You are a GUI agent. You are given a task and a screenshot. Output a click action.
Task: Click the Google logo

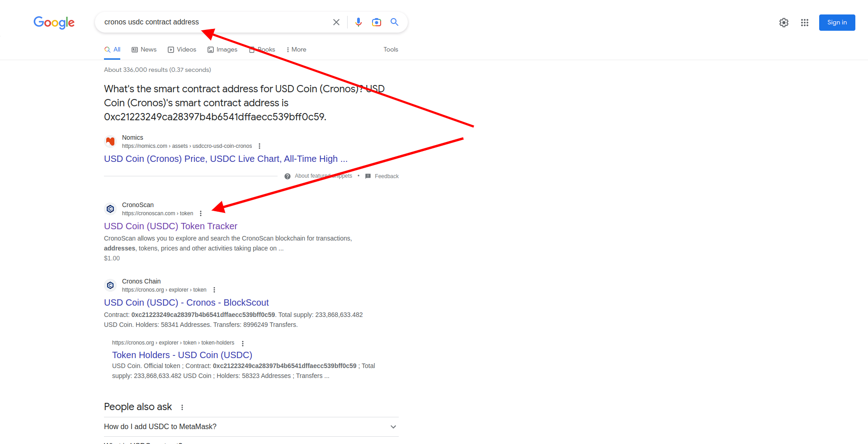click(x=54, y=22)
